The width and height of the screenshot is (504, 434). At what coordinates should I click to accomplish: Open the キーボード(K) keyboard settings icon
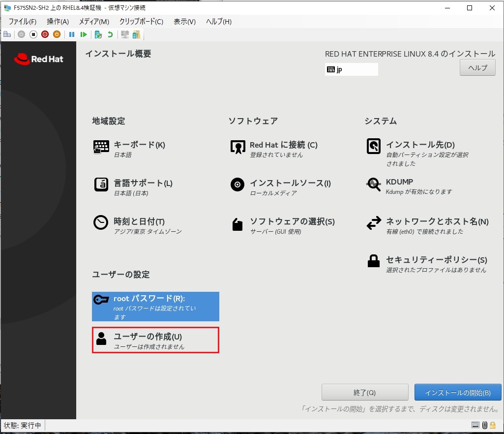[x=101, y=147]
